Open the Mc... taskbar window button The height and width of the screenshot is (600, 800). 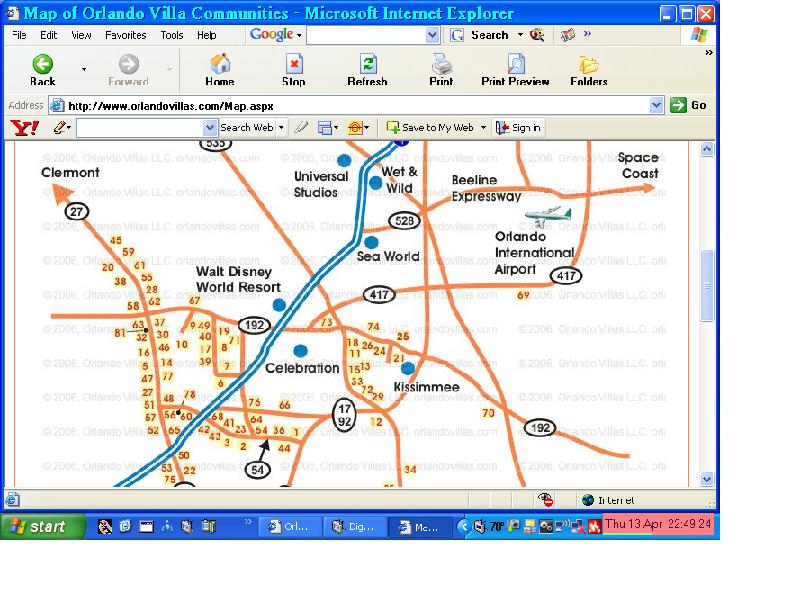tap(420, 527)
